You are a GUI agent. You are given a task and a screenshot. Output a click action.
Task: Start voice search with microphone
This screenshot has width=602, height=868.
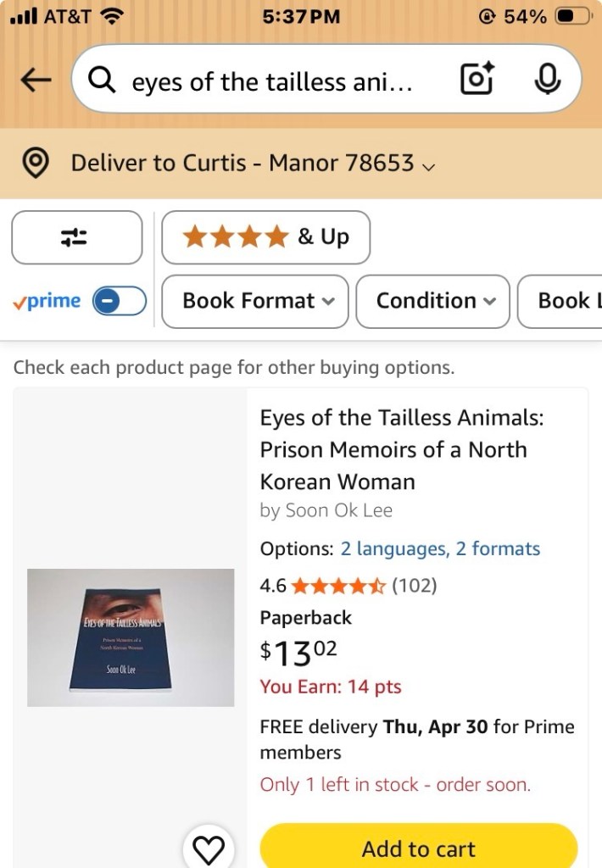(x=547, y=80)
